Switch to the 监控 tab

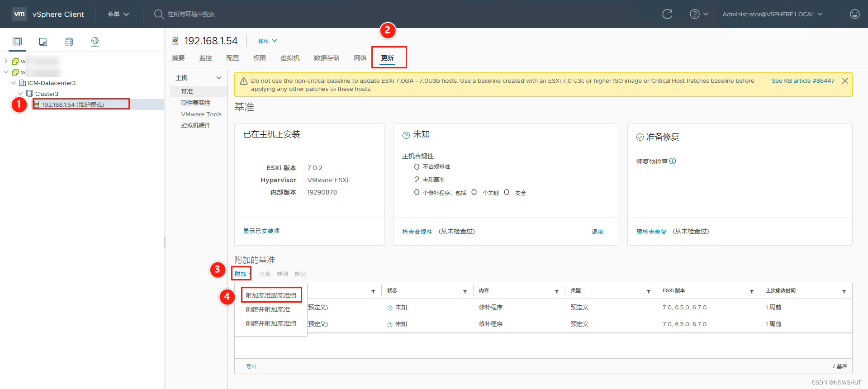(205, 58)
